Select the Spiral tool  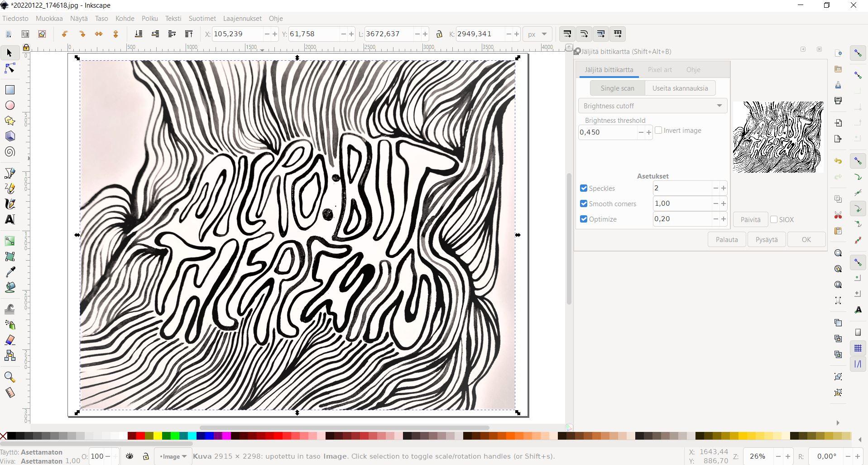click(10, 151)
